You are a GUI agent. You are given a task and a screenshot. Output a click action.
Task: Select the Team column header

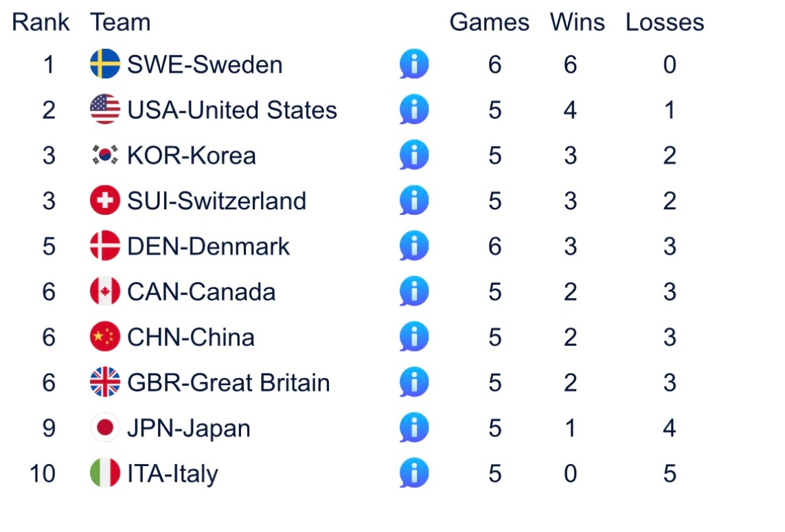tap(120, 23)
